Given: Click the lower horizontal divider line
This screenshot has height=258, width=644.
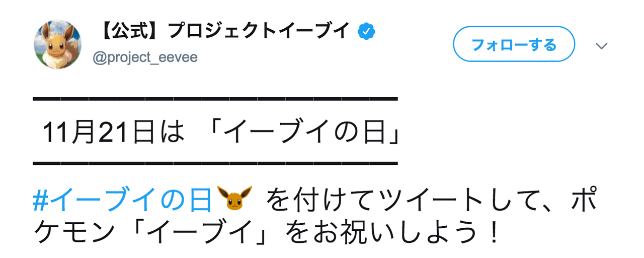Looking at the screenshot, I should click(215, 163).
